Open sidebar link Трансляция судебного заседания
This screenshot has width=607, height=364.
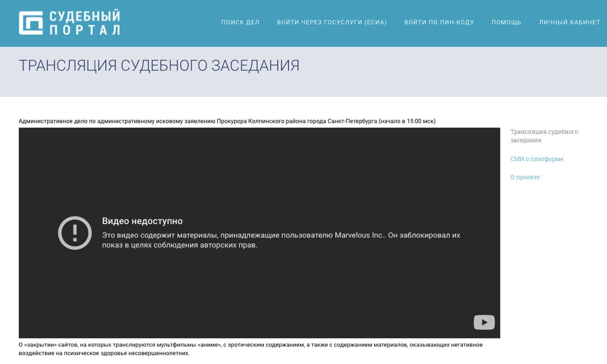pos(544,136)
